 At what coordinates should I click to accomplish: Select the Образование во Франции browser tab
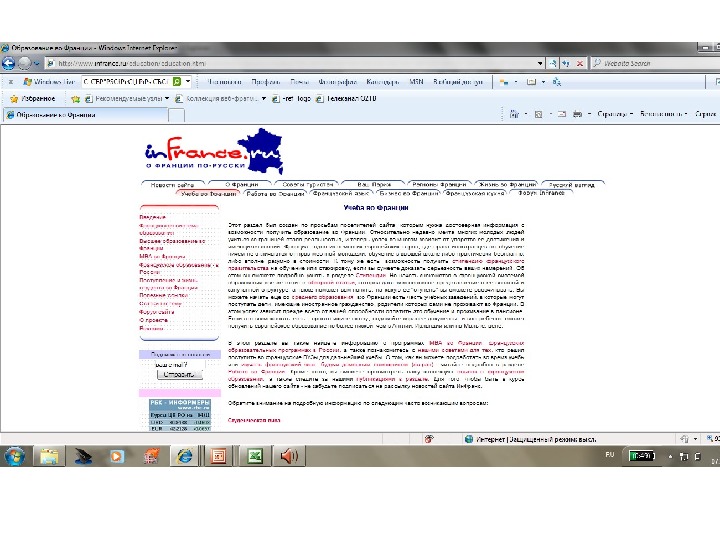pos(85,115)
